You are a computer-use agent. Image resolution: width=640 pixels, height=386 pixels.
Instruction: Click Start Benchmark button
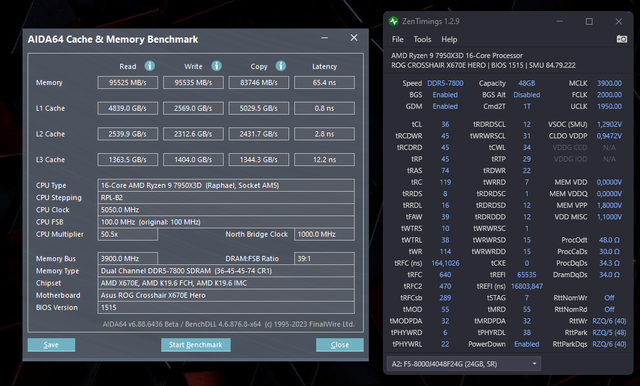tap(196, 345)
